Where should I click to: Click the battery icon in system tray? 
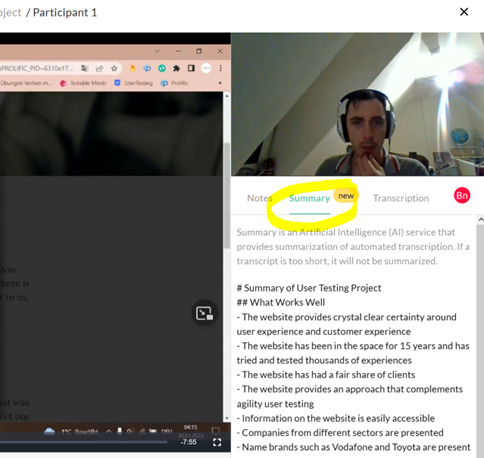(x=153, y=431)
